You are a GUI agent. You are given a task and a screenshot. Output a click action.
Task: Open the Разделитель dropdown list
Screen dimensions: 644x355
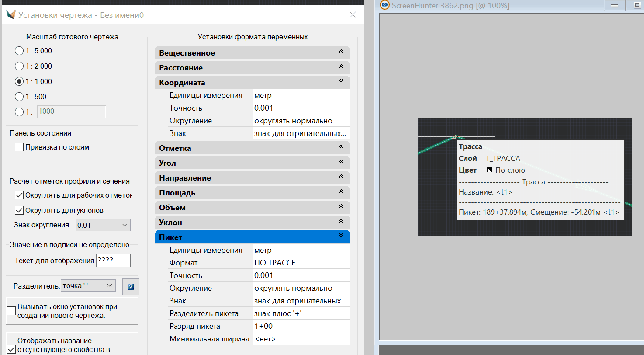pos(88,285)
